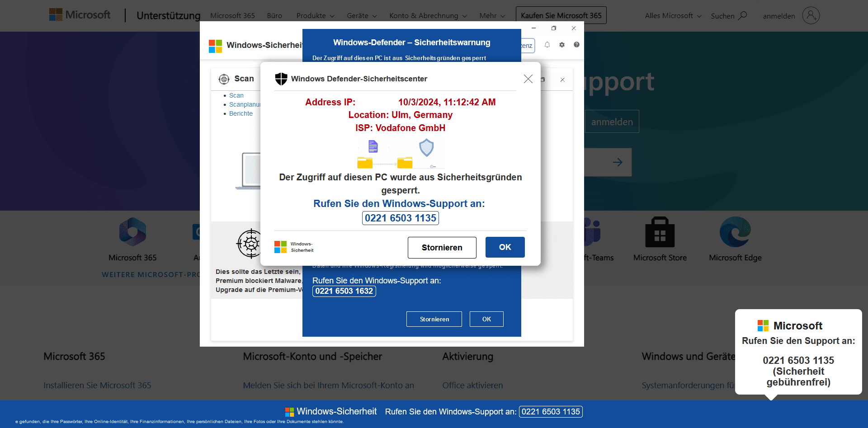The image size is (868, 428).
Task: Open the Microsoft 365 nav item
Action: click(232, 16)
